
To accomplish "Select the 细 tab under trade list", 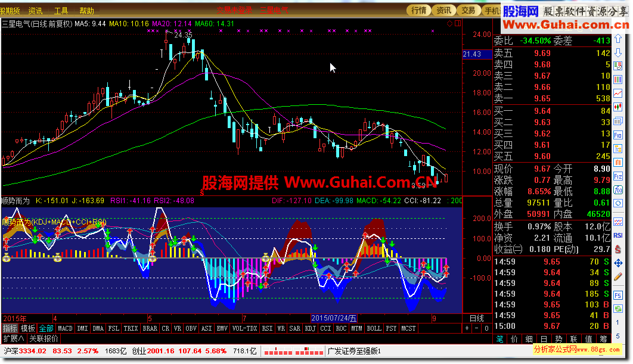I will [x=529, y=339].
